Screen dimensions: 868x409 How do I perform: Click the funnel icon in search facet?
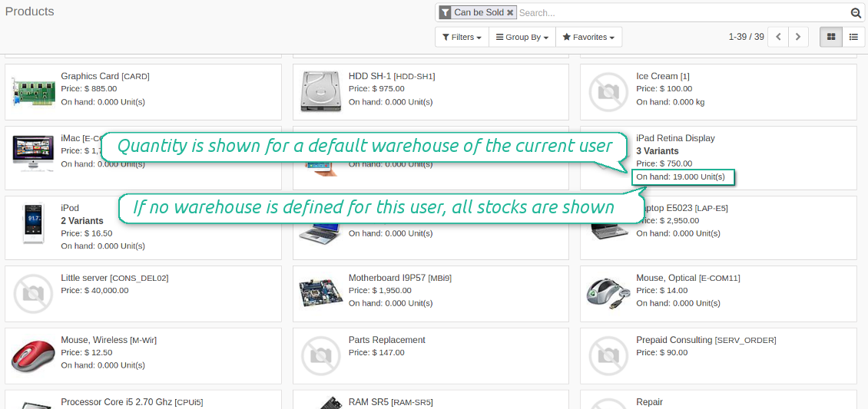point(445,12)
